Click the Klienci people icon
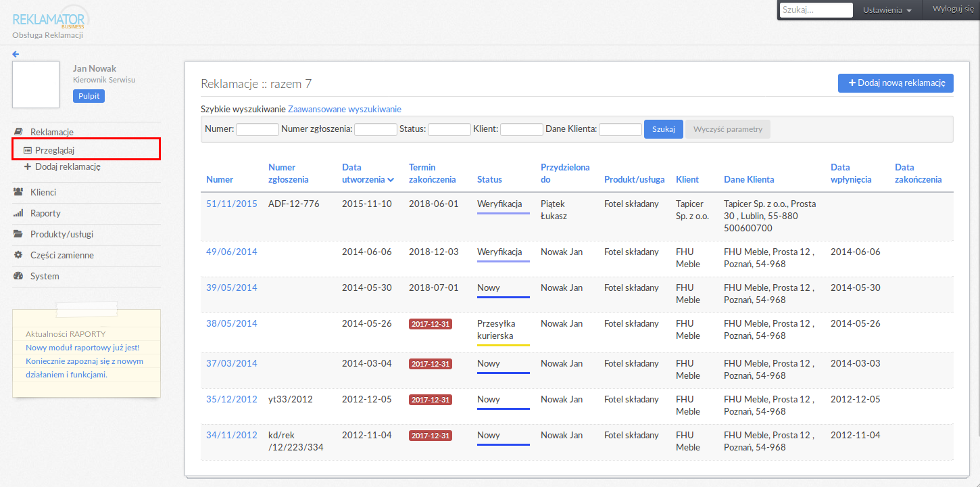980x487 pixels. [x=18, y=192]
